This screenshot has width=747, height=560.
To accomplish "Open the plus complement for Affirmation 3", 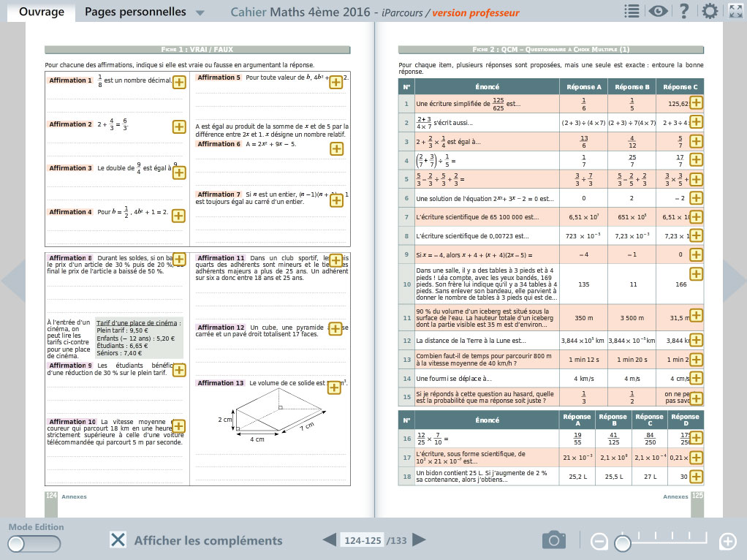I will (x=179, y=173).
